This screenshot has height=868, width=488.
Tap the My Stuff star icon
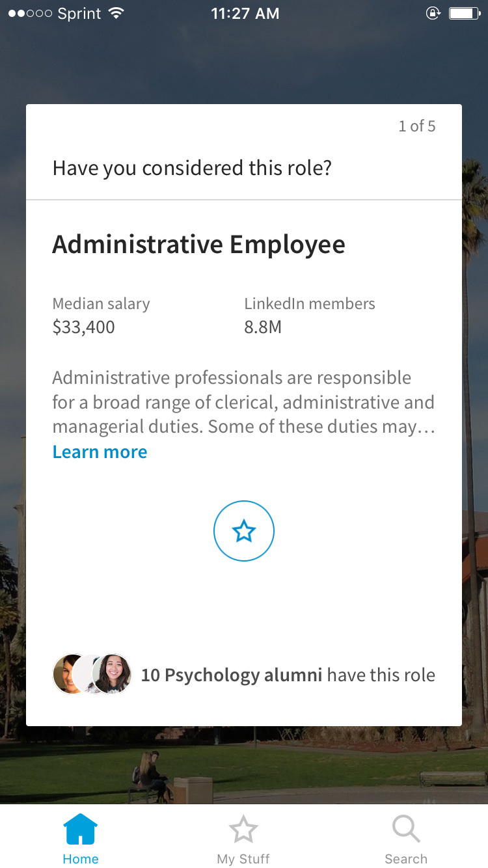coord(243,830)
